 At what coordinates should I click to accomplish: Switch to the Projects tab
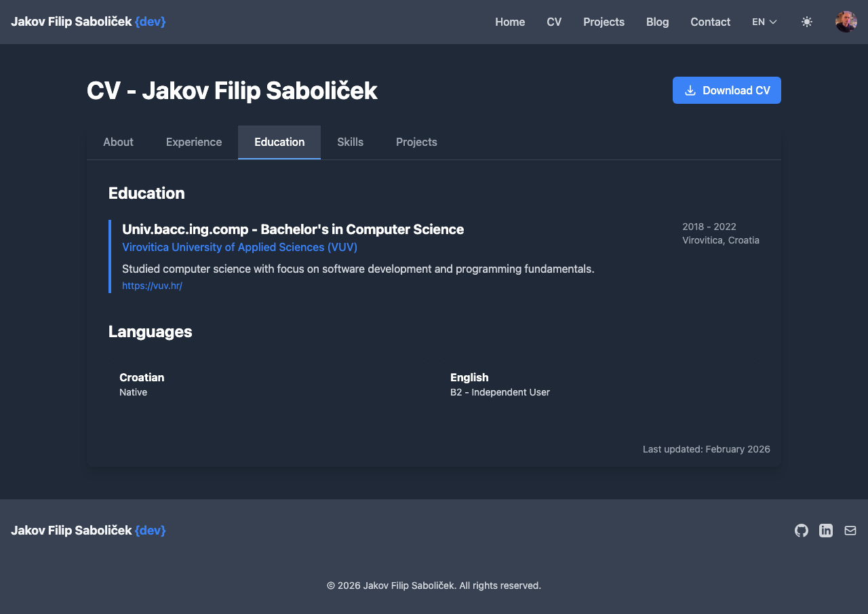tap(416, 142)
